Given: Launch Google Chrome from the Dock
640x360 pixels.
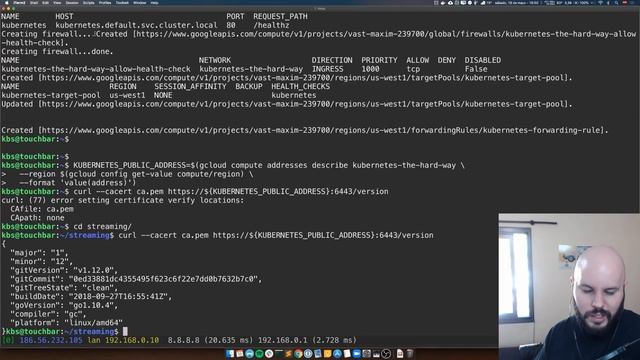Looking at the screenshot, I should (298, 353).
